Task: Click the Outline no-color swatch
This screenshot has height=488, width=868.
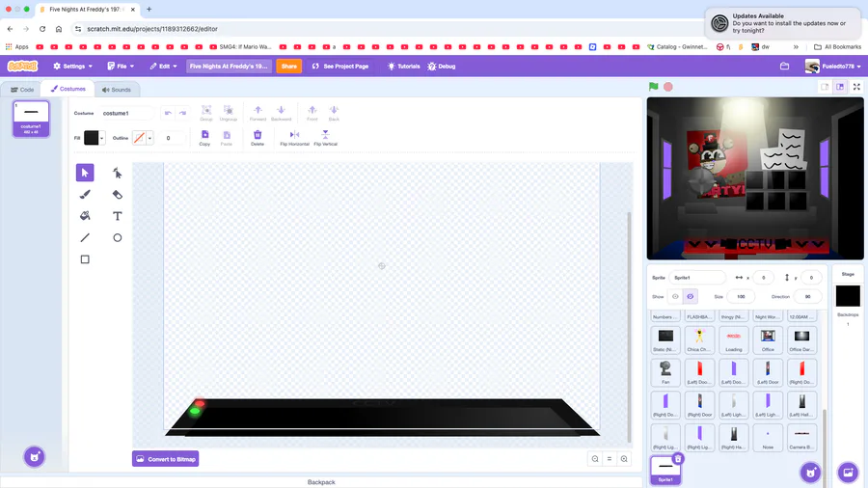Action: coord(139,138)
